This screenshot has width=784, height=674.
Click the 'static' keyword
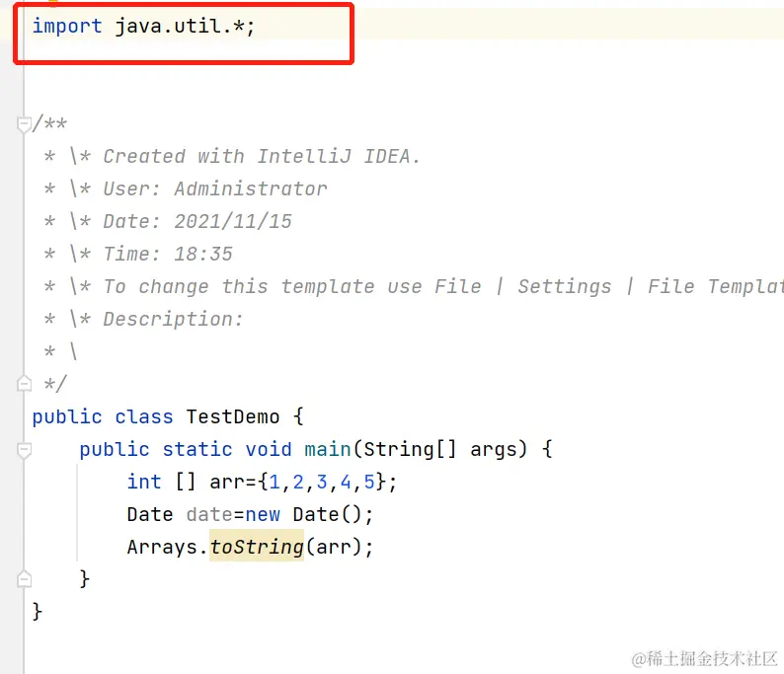click(197, 449)
